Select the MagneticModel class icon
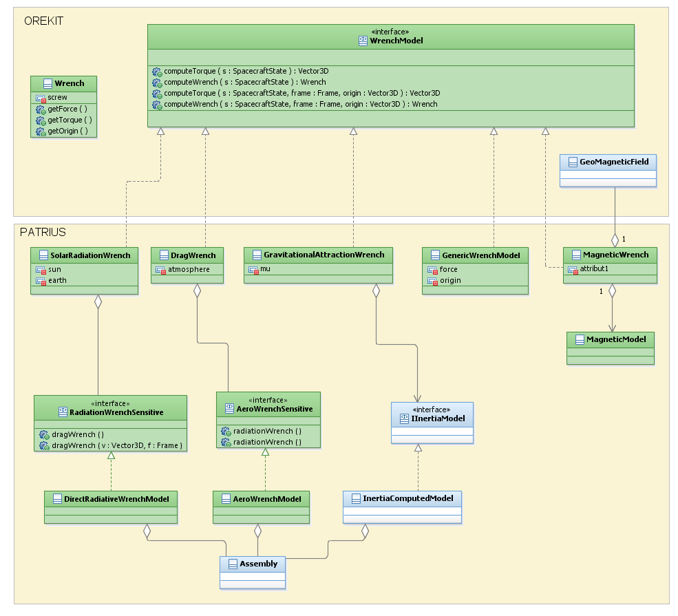The height and width of the screenshot is (616, 678). coord(579,340)
